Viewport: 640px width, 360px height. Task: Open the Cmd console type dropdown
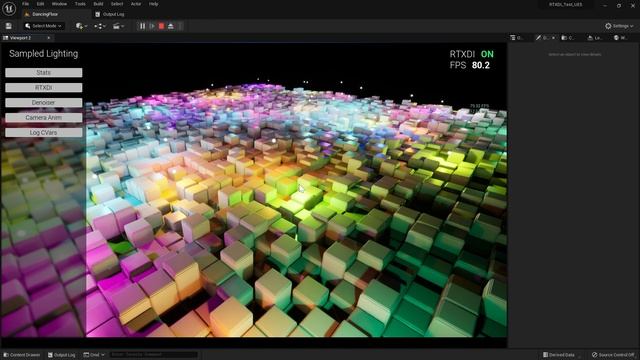click(x=94, y=355)
